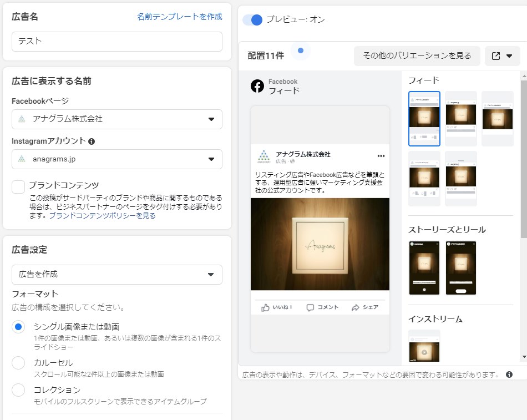Image resolution: width=527 pixels, height=420 pixels.
Task: Expand the Instagram account anagrams.jp dropdown
Action: click(116, 159)
